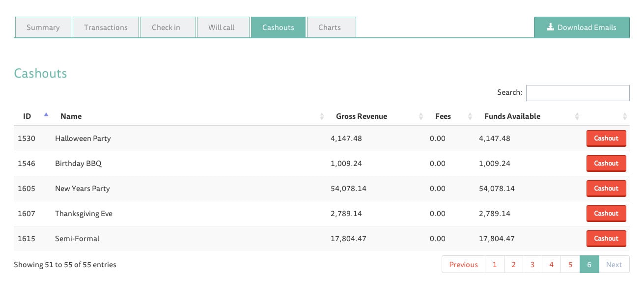Sort by Funds Available column arrows
This screenshot has width=644, height=301.
tap(577, 116)
